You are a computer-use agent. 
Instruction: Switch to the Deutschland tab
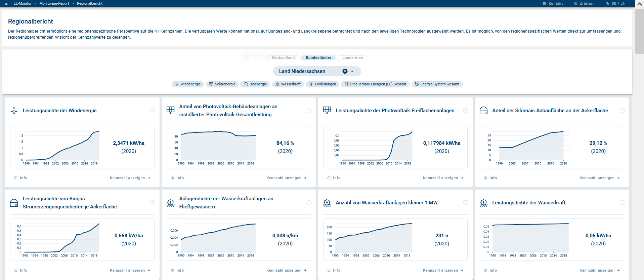click(283, 58)
